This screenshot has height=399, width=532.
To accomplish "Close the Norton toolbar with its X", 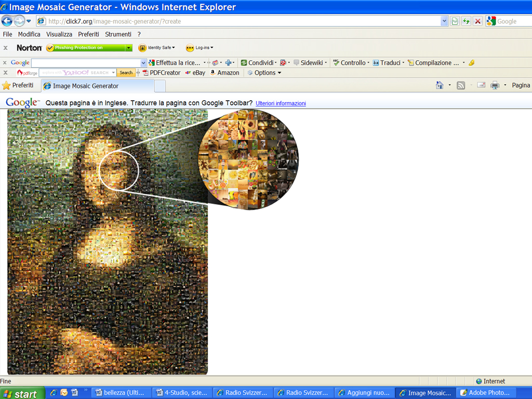I will tap(6, 48).
